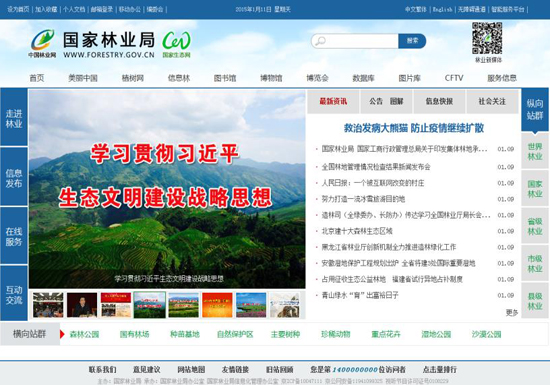Switch to the 信息快报 tab
The image size is (550, 385).
(x=439, y=102)
